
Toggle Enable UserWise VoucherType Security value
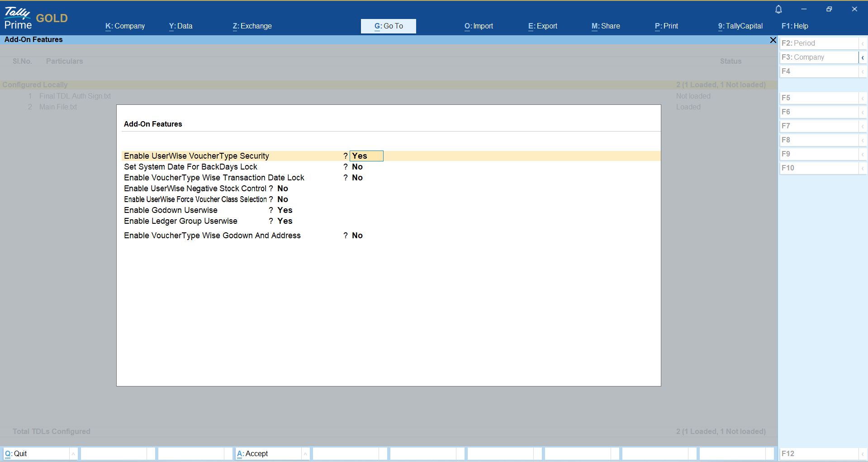[366, 156]
